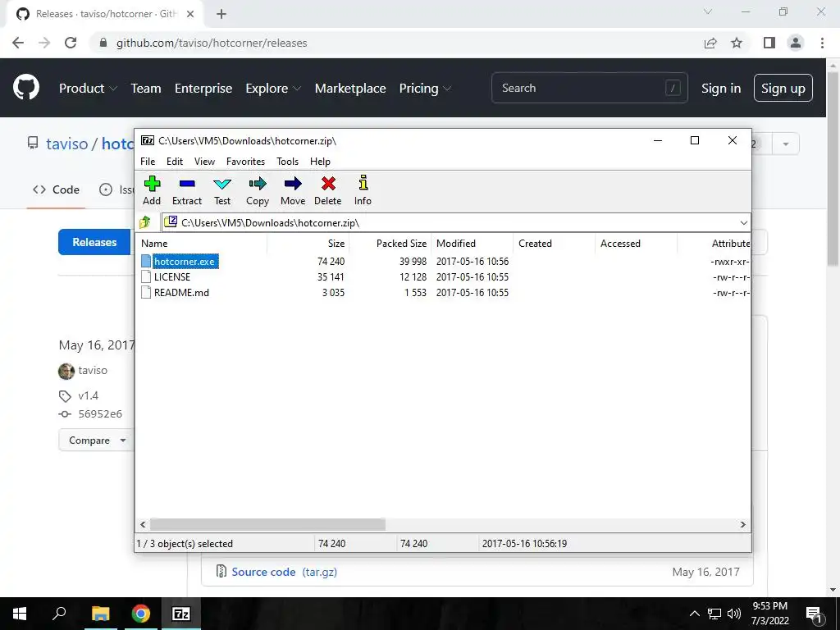
Task: Reload the GitHub page
Action: click(x=71, y=43)
